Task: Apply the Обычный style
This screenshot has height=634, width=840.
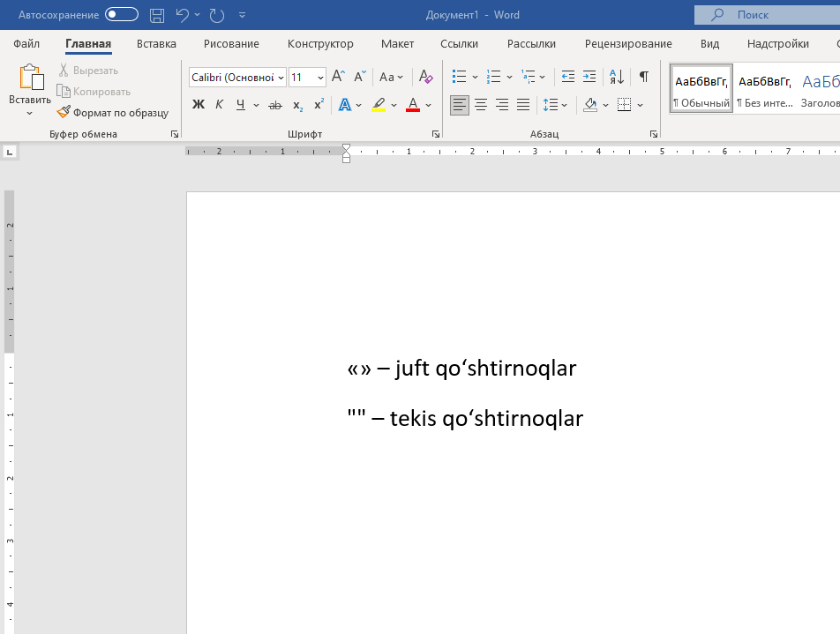Action: pyautogui.click(x=701, y=89)
